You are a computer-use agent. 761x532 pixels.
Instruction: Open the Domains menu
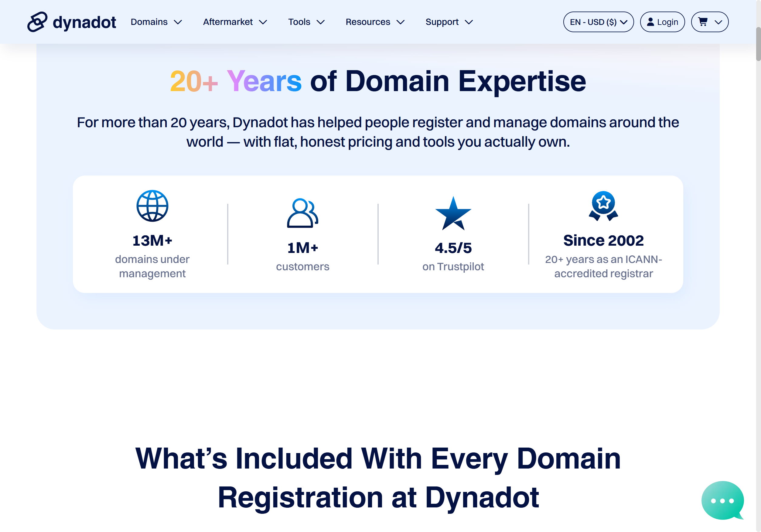click(x=156, y=22)
